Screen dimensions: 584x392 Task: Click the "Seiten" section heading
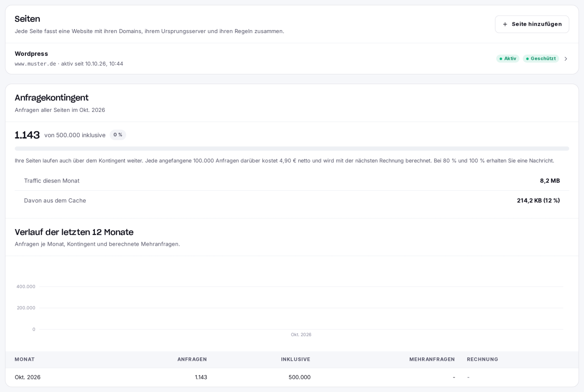pyautogui.click(x=27, y=19)
